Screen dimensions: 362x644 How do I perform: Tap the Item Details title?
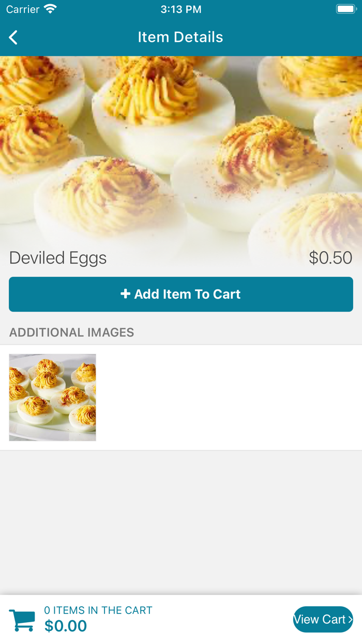coord(180,37)
